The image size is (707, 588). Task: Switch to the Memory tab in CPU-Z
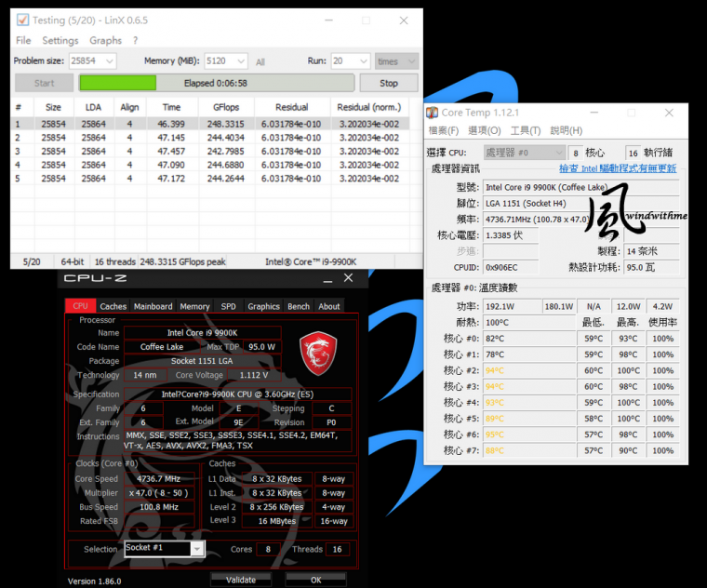pyautogui.click(x=194, y=306)
